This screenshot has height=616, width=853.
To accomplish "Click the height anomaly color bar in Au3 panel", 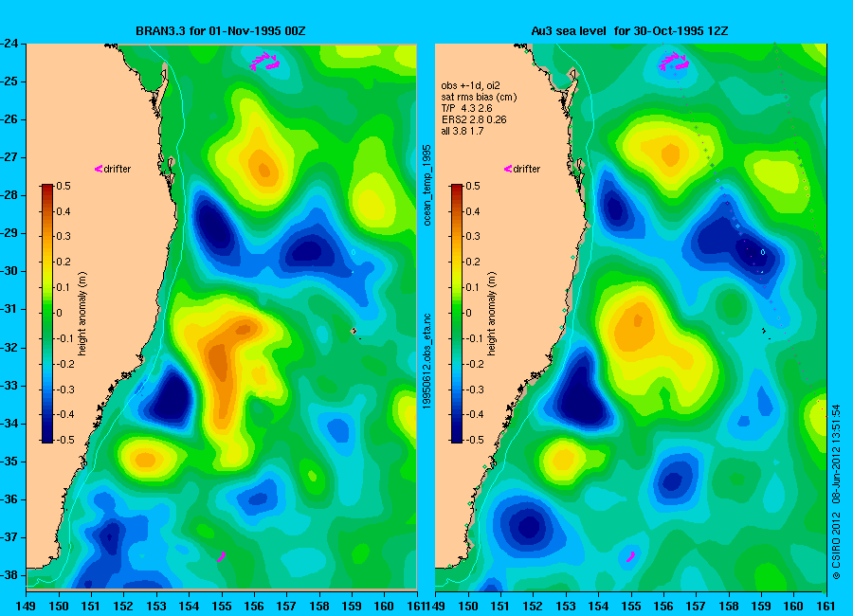I will pyautogui.click(x=457, y=314).
